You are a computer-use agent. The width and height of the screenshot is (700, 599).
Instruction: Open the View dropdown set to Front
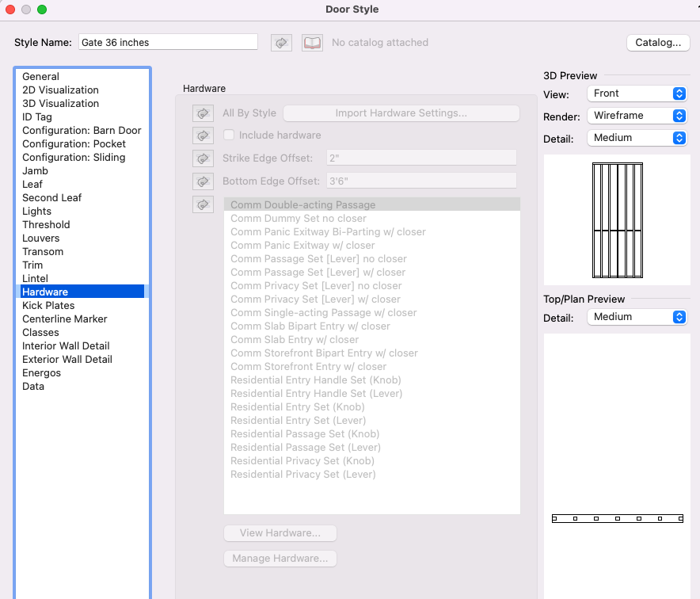coord(637,93)
